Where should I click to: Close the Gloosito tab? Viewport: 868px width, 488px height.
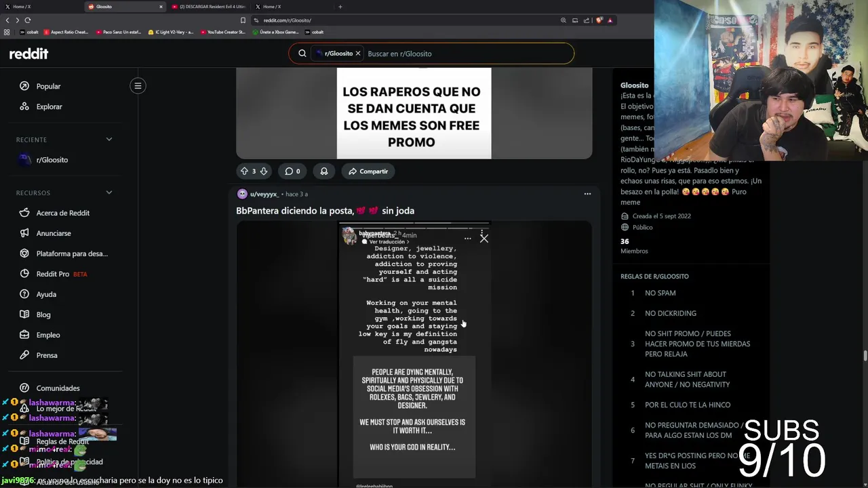[x=161, y=7]
